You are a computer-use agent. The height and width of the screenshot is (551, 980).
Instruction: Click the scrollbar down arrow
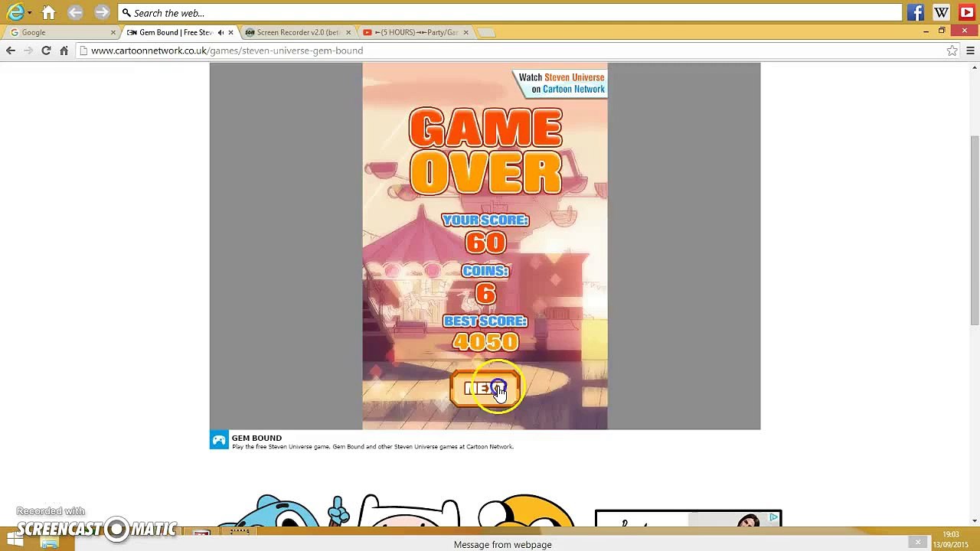[x=974, y=522]
